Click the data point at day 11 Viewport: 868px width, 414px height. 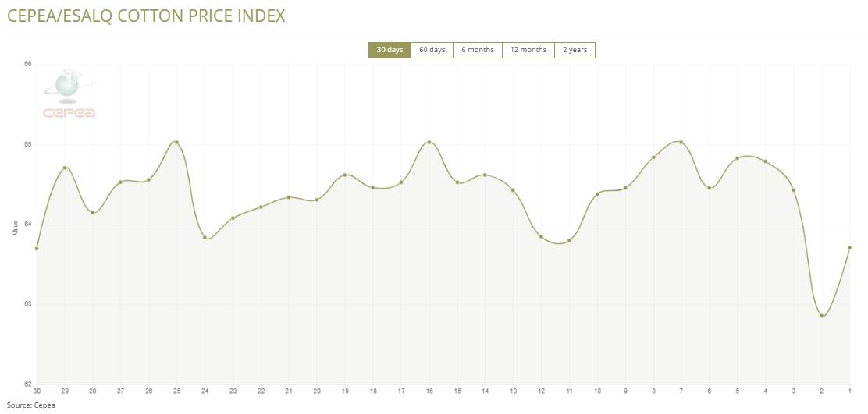click(569, 241)
